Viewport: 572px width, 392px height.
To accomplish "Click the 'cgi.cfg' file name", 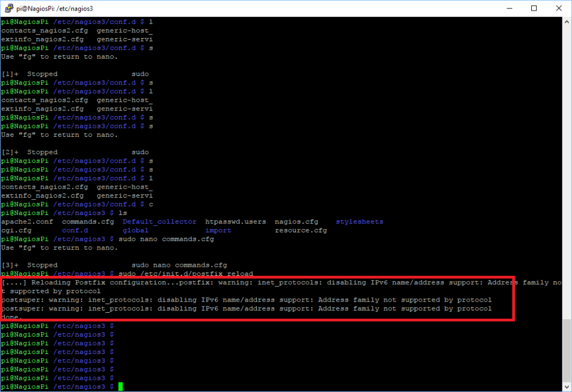I will [x=16, y=231].
